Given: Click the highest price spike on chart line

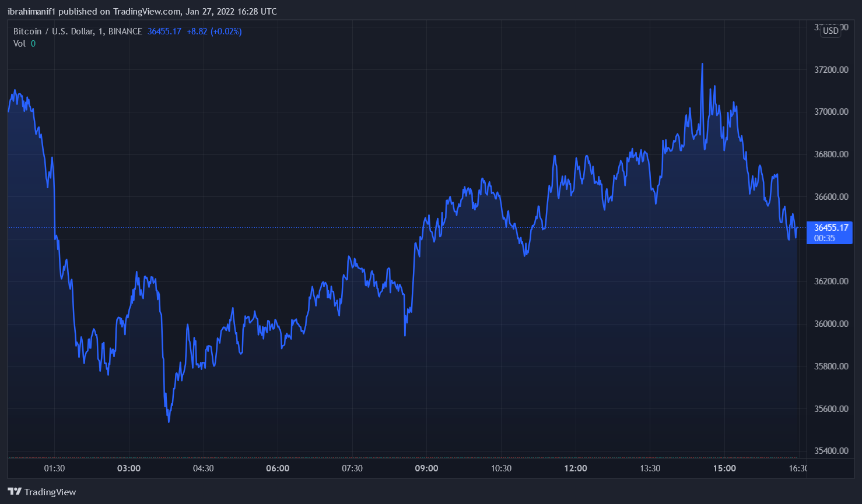Looking at the screenshot, I should pyautogui.click(x=702, y=65).
